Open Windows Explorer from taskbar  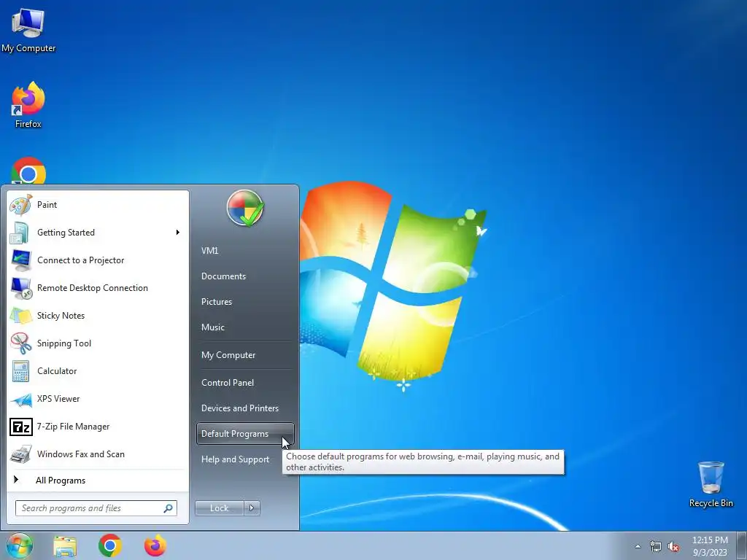[x=65, y=546]
